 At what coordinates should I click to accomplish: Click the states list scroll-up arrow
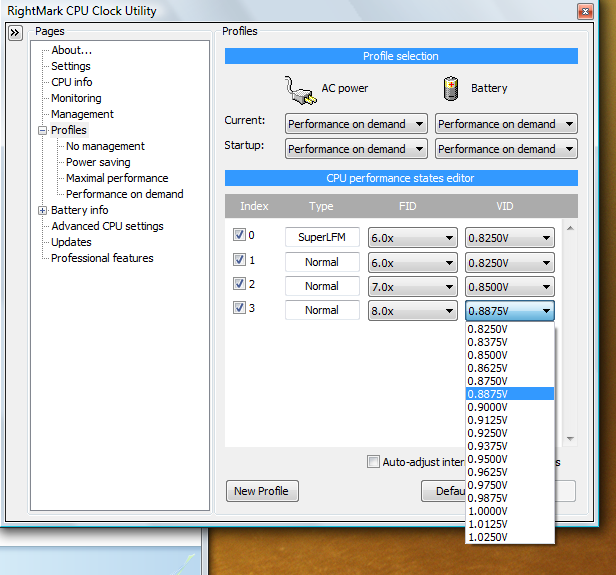pos(570,228)
